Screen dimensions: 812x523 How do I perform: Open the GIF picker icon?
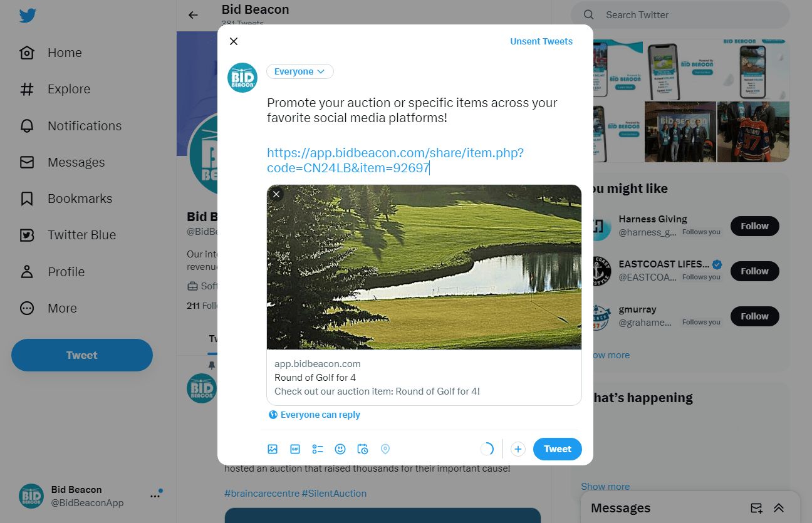tap(295, 449)
